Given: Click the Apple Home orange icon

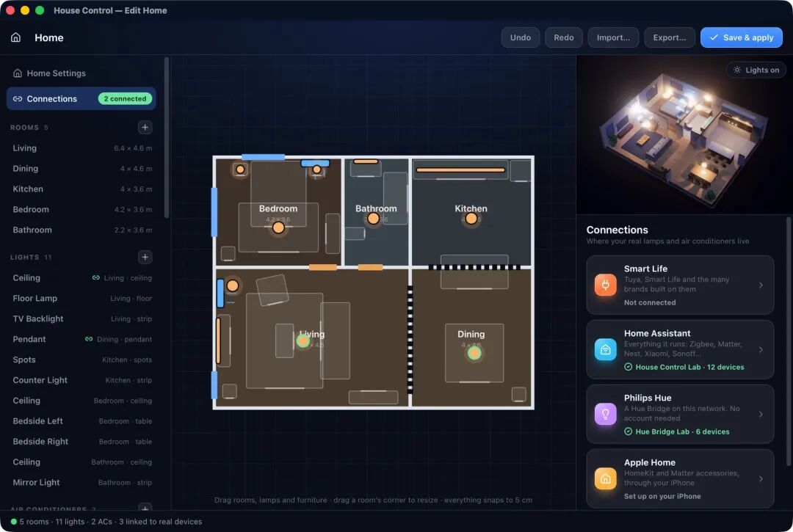Looking at the screenshot, I should [x=605, y=479].
